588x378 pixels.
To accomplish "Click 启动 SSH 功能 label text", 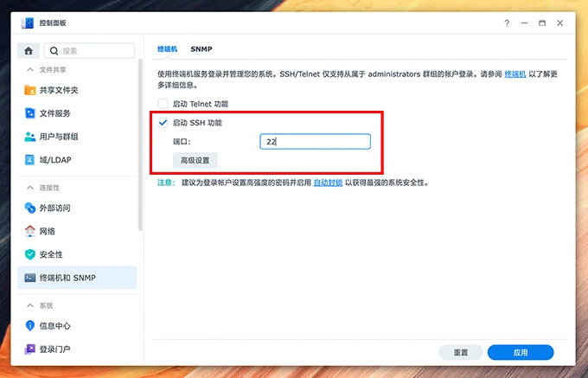I will (x=197, y=123).
